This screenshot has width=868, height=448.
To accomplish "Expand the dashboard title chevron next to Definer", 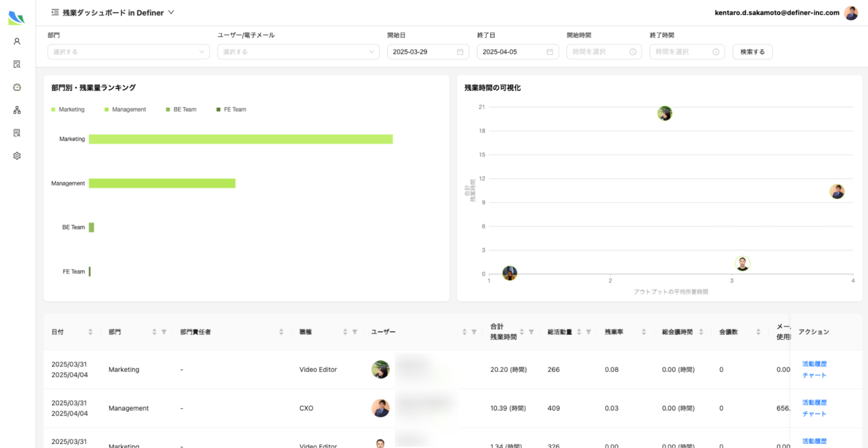I will [171, 13].
